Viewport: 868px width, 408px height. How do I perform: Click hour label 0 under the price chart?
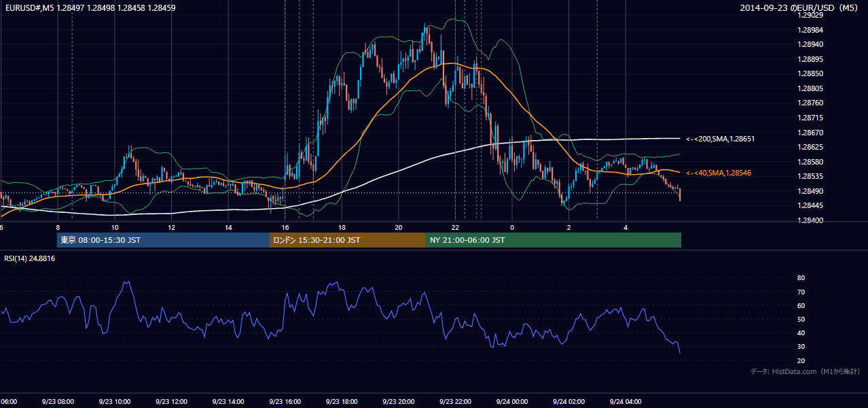coord(512,227)
